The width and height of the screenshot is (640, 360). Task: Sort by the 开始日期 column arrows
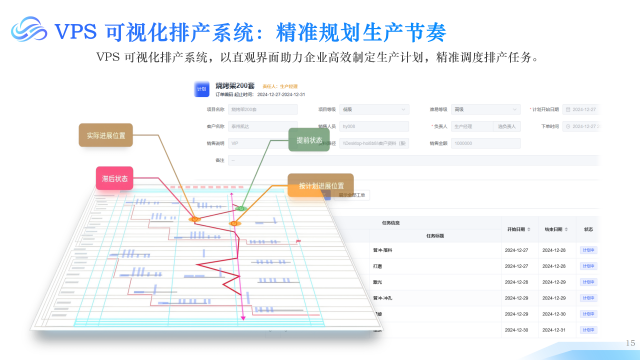529,229
